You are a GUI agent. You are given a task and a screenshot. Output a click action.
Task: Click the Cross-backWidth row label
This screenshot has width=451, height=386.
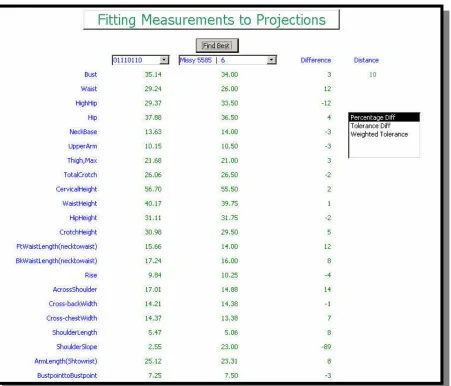coord(73,304)
